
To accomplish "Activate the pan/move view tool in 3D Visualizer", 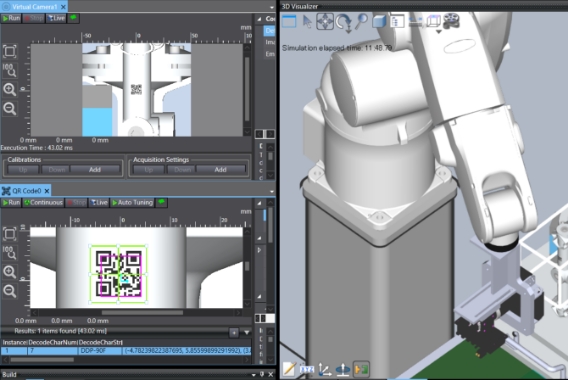I will click(x=325, y=21).
